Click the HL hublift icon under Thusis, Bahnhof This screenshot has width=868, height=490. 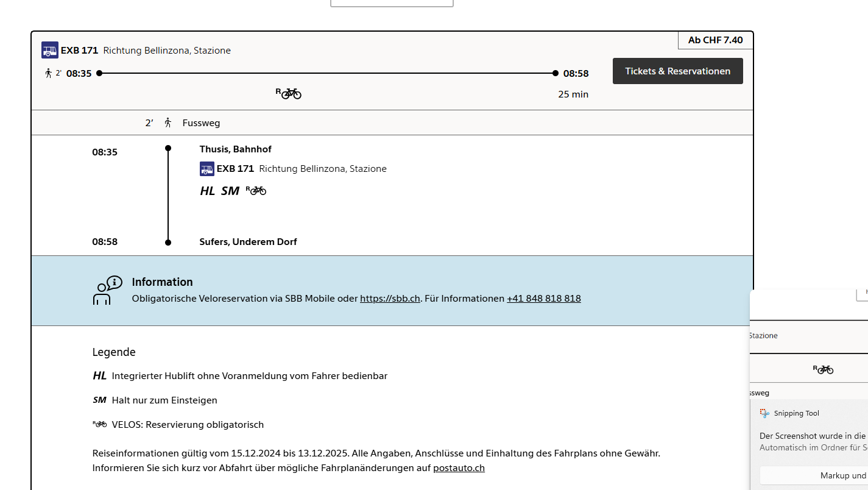click(x=208, y=191)
